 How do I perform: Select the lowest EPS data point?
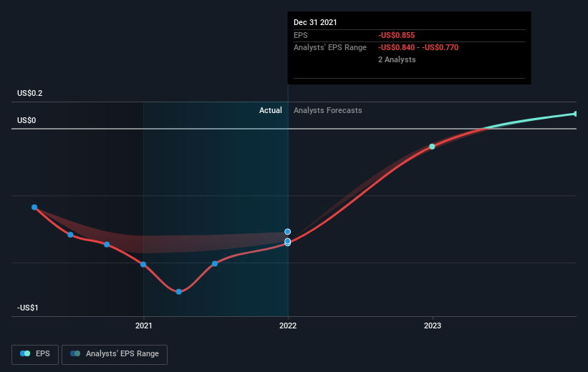click(179, 291)
